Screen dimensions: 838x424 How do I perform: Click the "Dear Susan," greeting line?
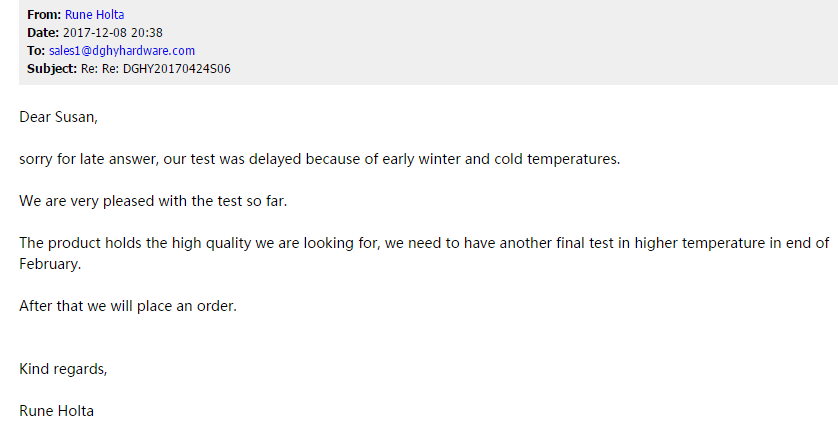coord(59,117)
